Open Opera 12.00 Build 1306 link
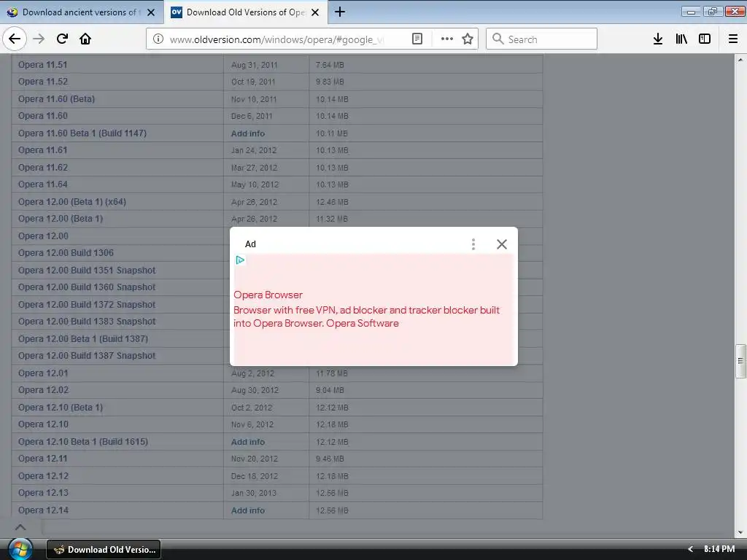This screenshot has width=747, height=560. (x=66, y=253)
